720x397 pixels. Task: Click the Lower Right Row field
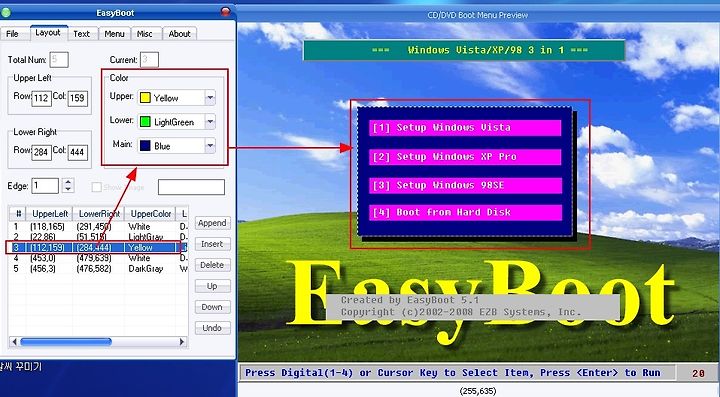tap(41, 152)
